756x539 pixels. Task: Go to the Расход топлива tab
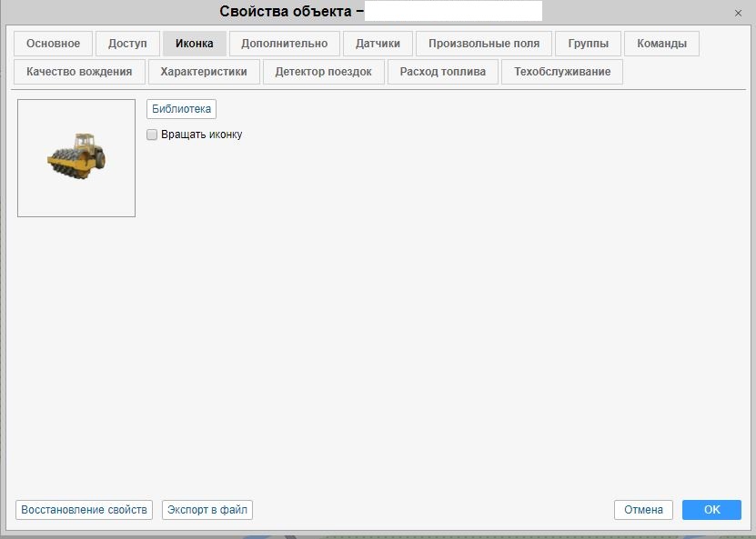pyautogui.click(x=442, y=72)
